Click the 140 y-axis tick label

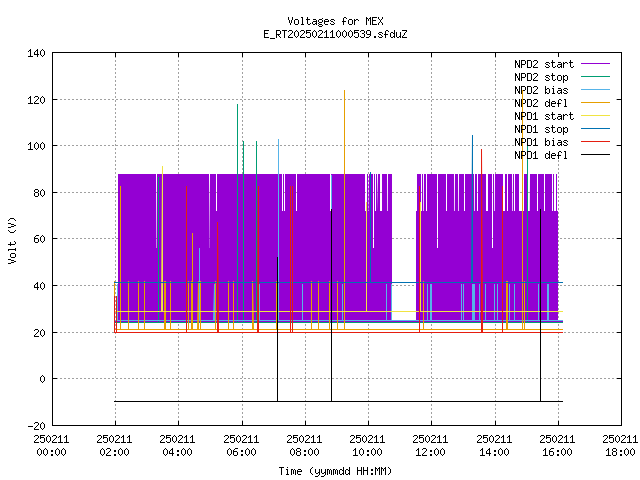pyautogui.click(x=36, y=53)
